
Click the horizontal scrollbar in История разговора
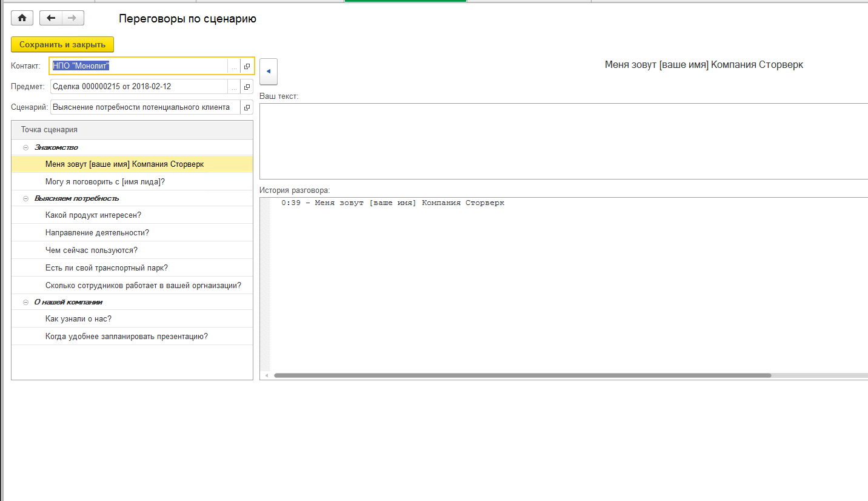pos(521,375)
